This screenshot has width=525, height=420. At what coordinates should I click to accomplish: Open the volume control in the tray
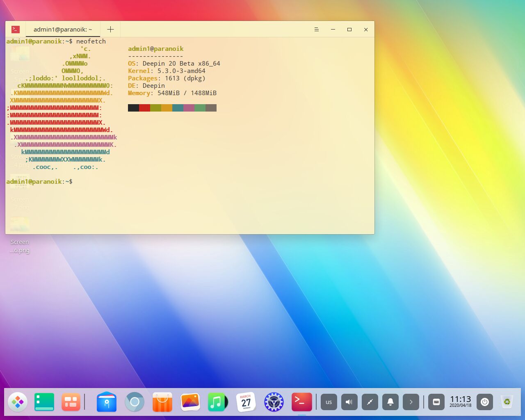[349, 402]
